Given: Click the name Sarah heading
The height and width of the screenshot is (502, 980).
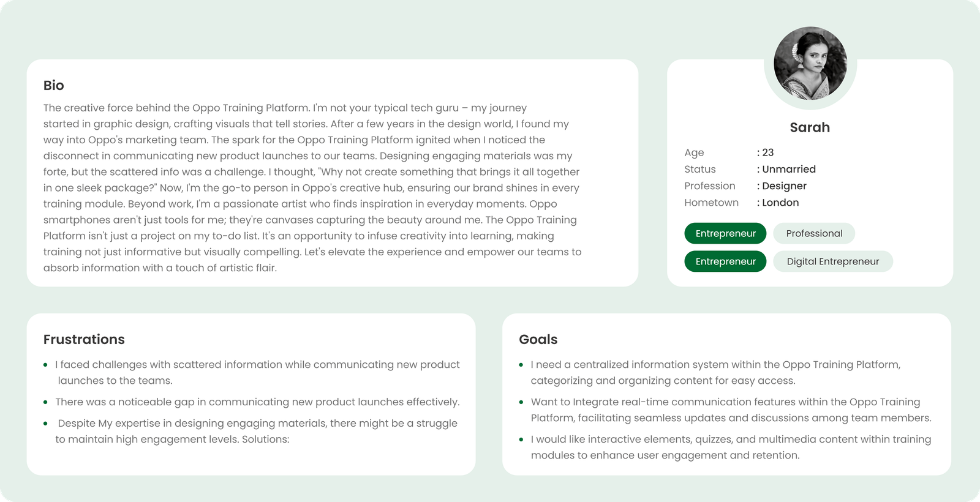Looking at the screenshot, I should click(x=810, y=127).
